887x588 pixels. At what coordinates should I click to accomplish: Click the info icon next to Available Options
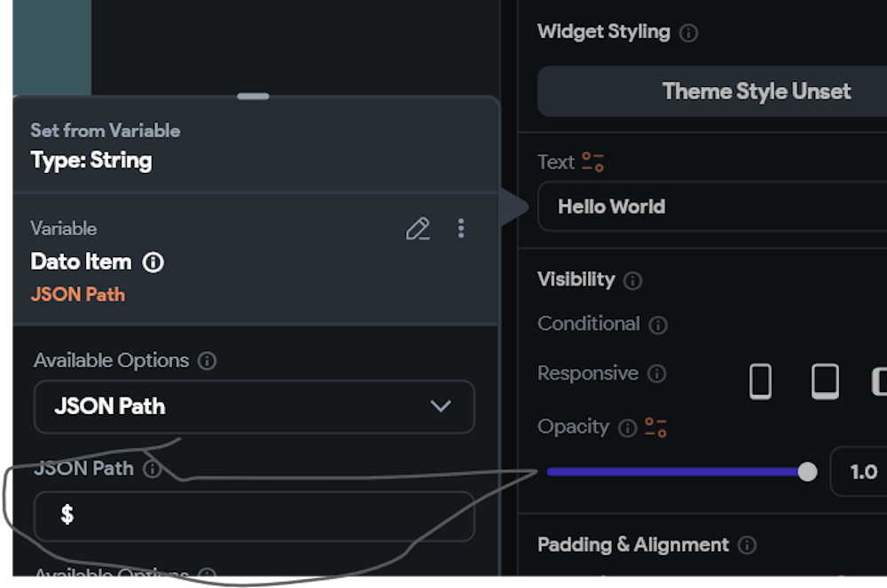pyautogui.click(x=207, y=361)
